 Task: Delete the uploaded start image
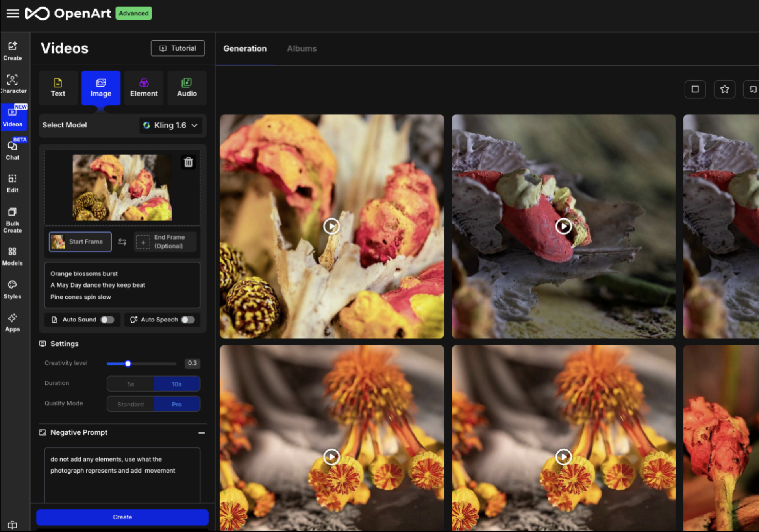pos(188,162)
